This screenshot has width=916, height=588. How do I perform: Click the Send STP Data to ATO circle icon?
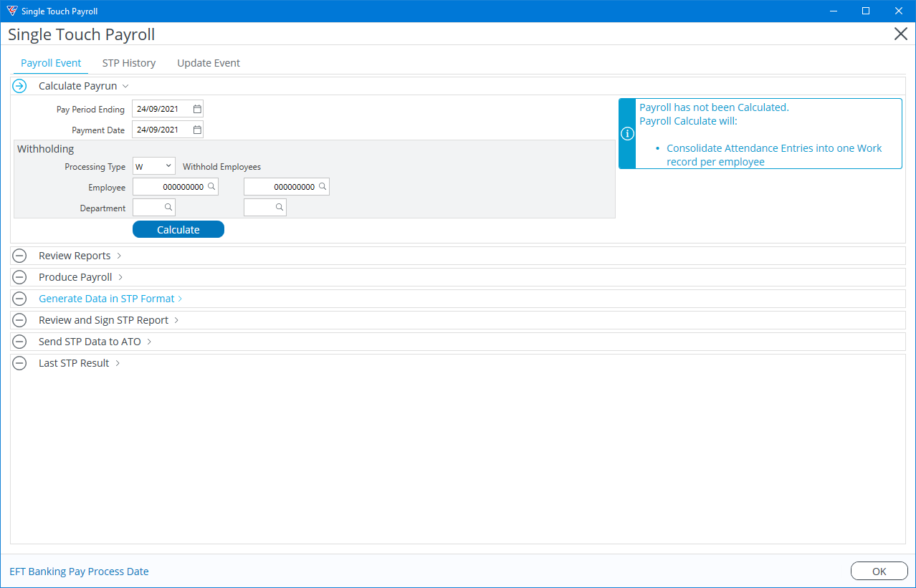pyautogui.click(x=20, y=342)
